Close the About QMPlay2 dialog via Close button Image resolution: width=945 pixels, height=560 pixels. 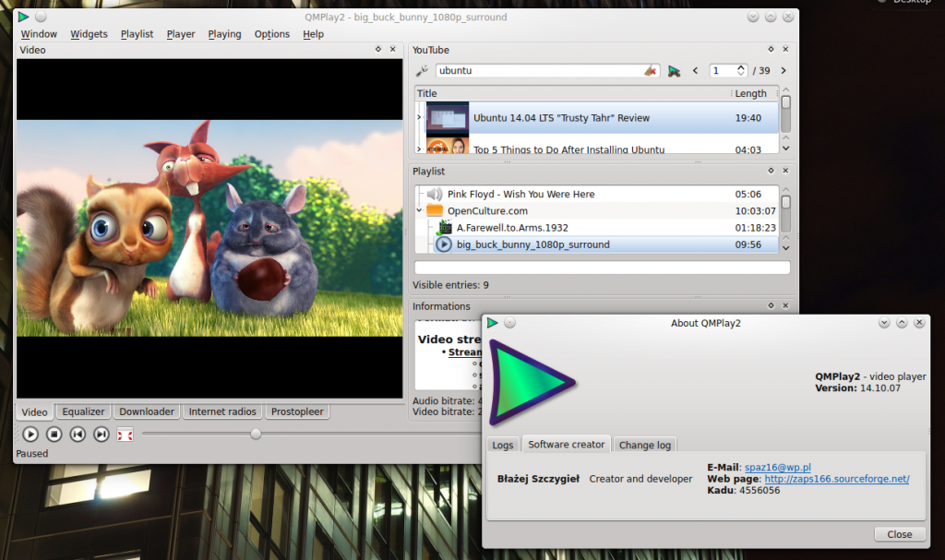click(x=899, y=534)
